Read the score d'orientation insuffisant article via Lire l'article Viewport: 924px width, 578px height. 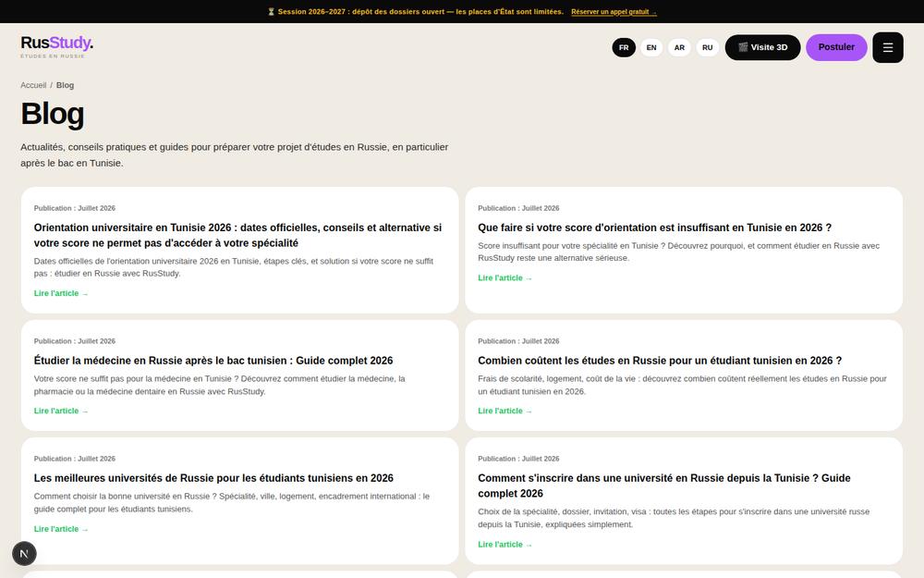(x=505, y=277)
